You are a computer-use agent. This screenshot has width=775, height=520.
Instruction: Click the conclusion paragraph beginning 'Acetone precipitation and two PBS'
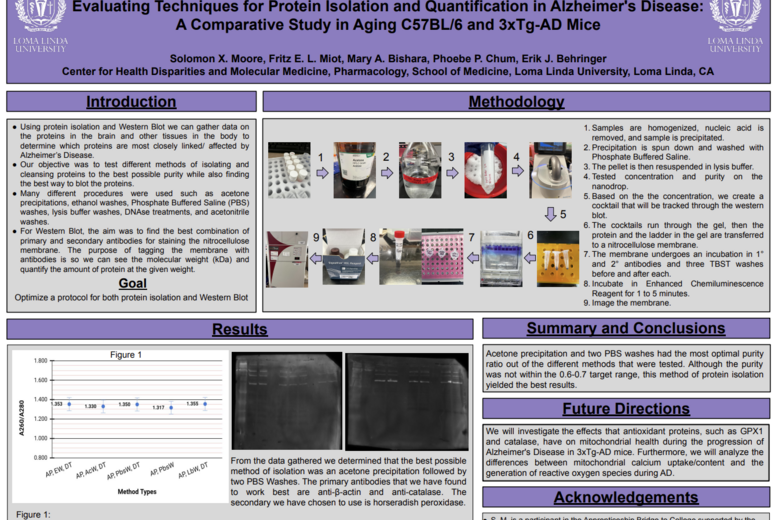pos(624,369)
